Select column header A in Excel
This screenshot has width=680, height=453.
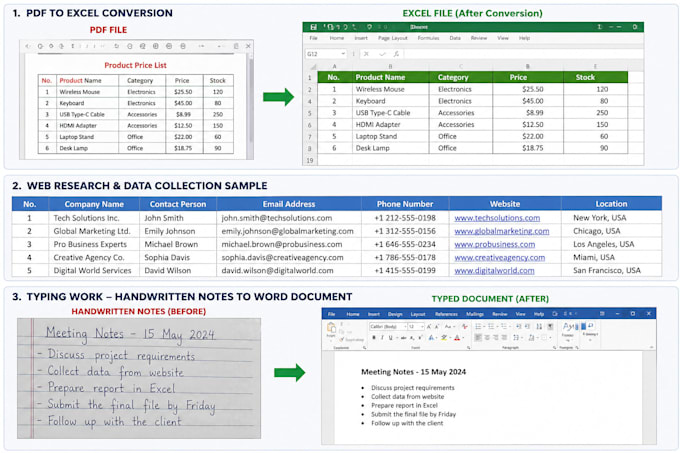tap(334, 66)
